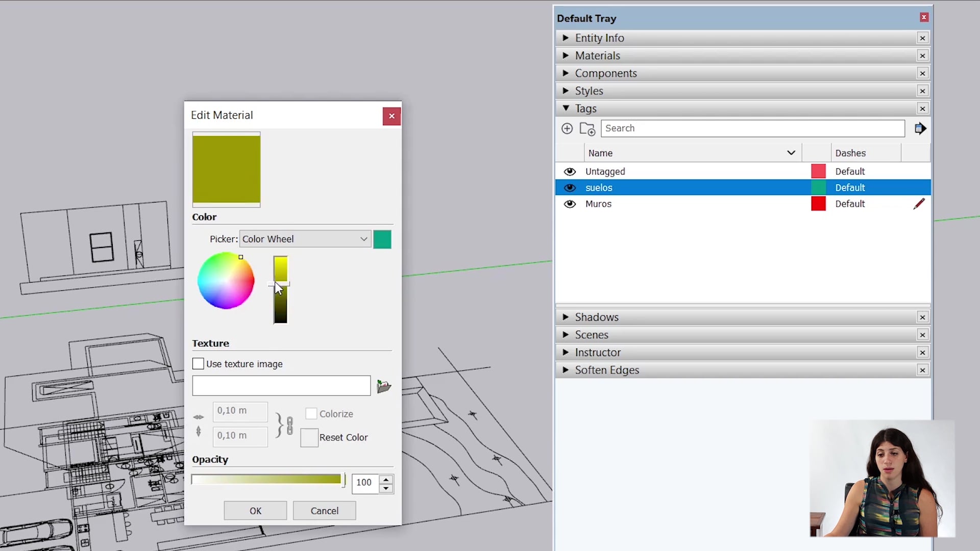The height and width of the screenshot is (551, 980).
Task: Check the Colorize checkbox
Action: click(x=311, y=413)
